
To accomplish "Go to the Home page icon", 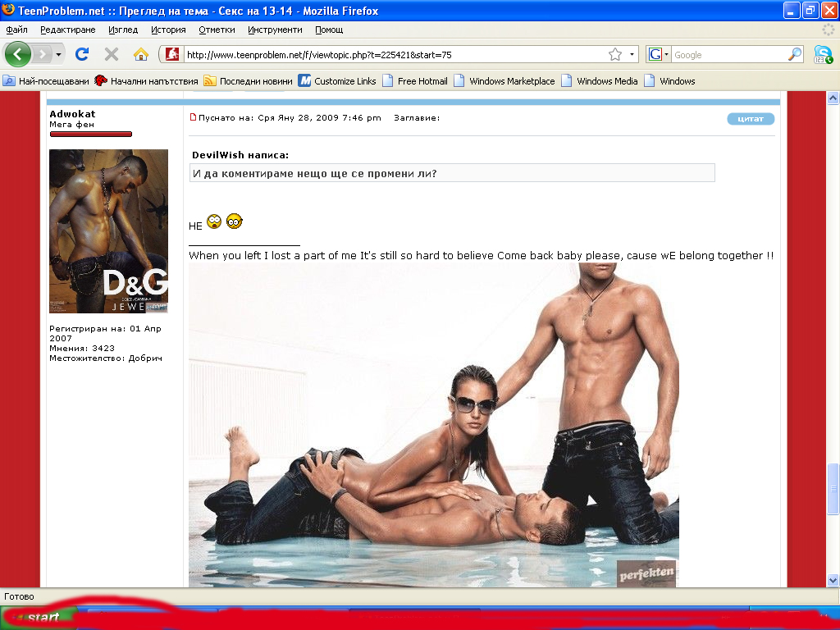I will [141, 54].
